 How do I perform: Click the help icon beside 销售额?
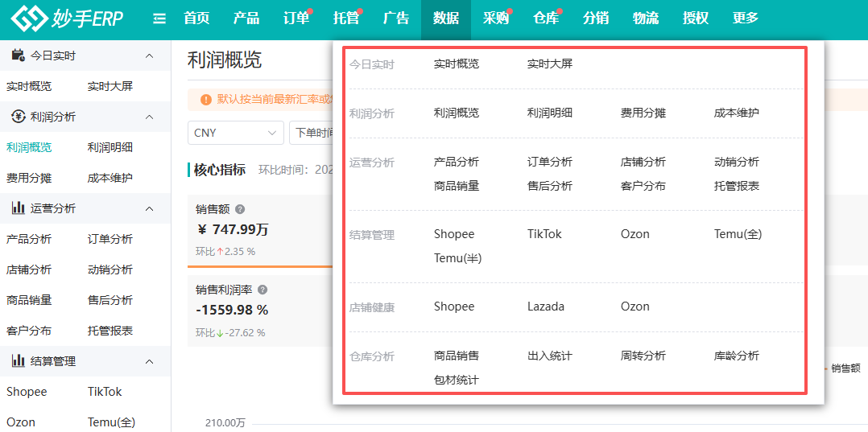pyautogui.click(x=240, y=209)
